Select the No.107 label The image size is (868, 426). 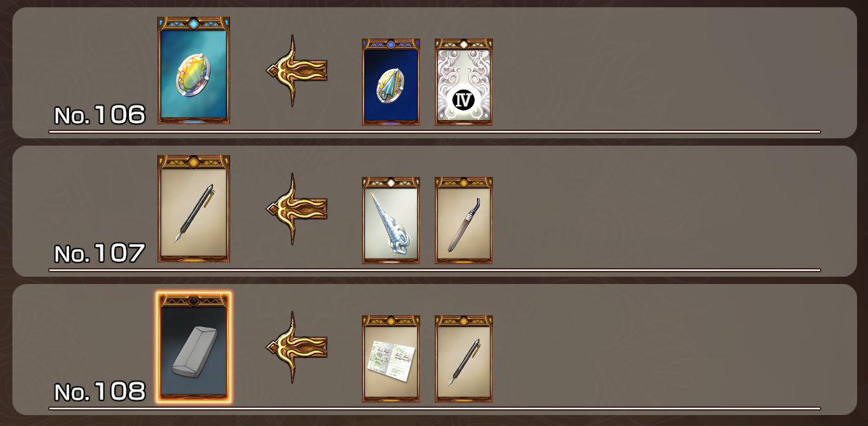[100, 253]
